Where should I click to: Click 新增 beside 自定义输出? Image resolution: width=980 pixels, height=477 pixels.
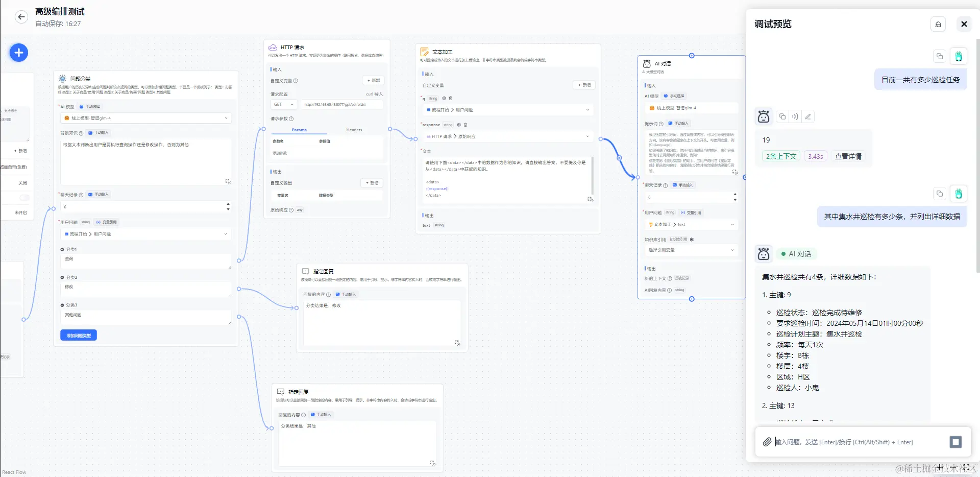(x=372, y=183)
